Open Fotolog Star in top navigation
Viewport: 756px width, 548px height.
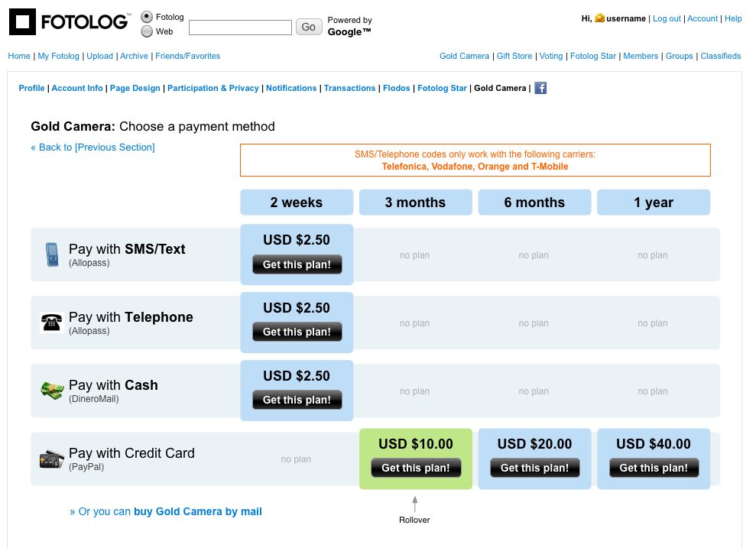pyautogui.click(x=593, y=56)
